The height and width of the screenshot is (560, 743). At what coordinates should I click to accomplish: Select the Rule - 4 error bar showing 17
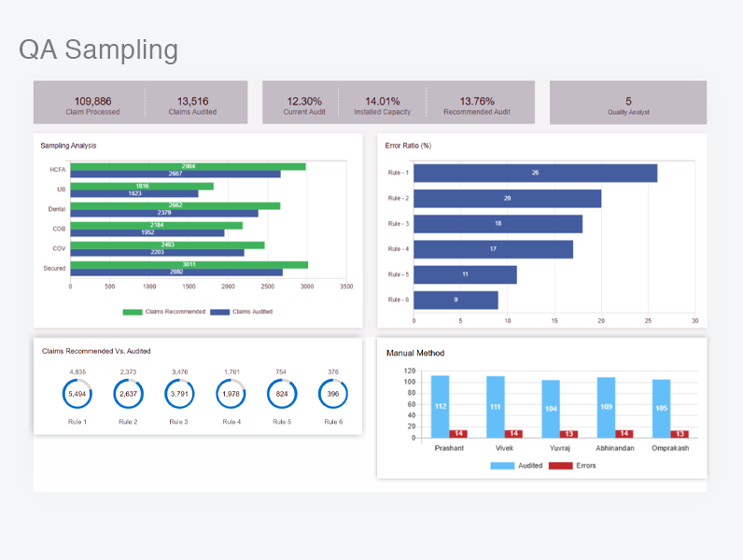[493, 249]
